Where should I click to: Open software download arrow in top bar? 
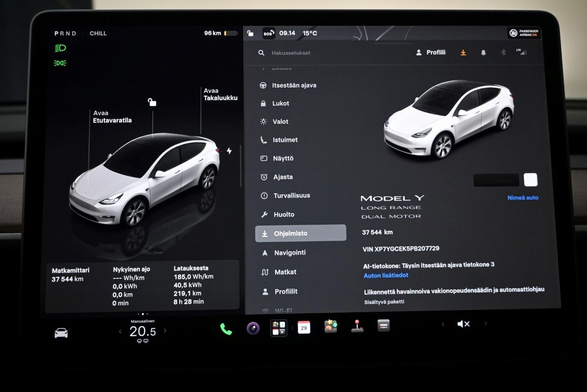point(463,53)
